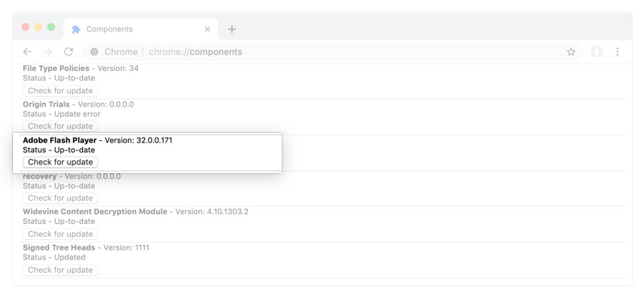Check for update for Adobe Flash Player

[x=60, y=162]
